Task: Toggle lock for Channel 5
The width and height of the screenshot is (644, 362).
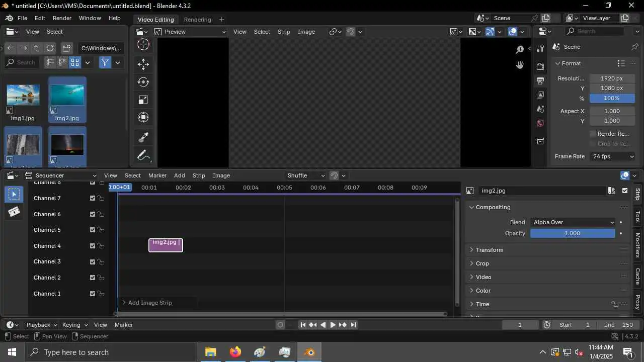Action: click(x=101, y=230)
